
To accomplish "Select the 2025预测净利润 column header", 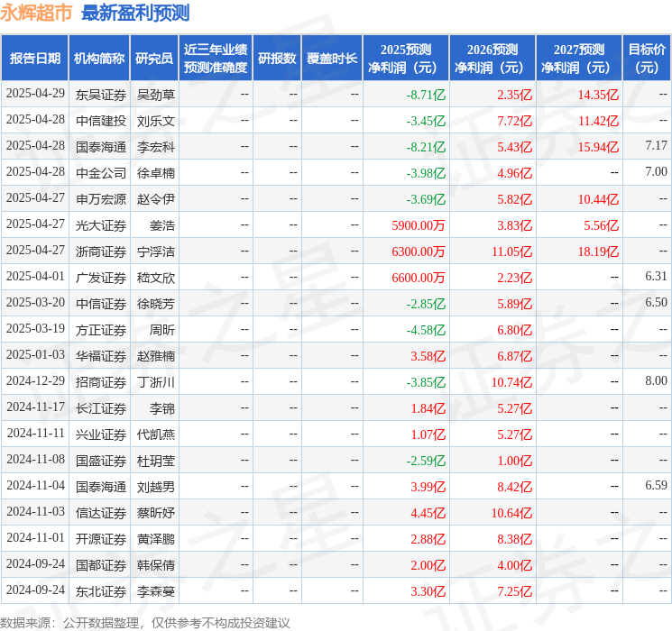I will [x=406, y=58].
